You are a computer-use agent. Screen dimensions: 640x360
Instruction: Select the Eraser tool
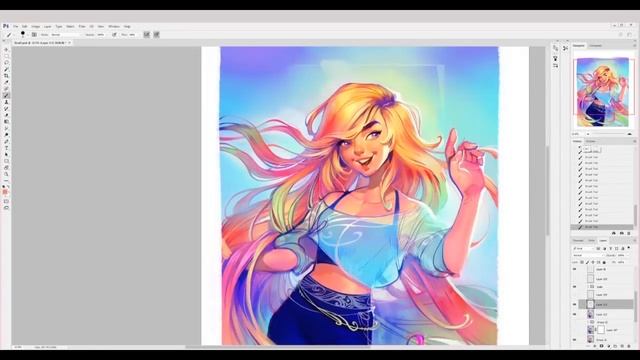pos(6,115)
